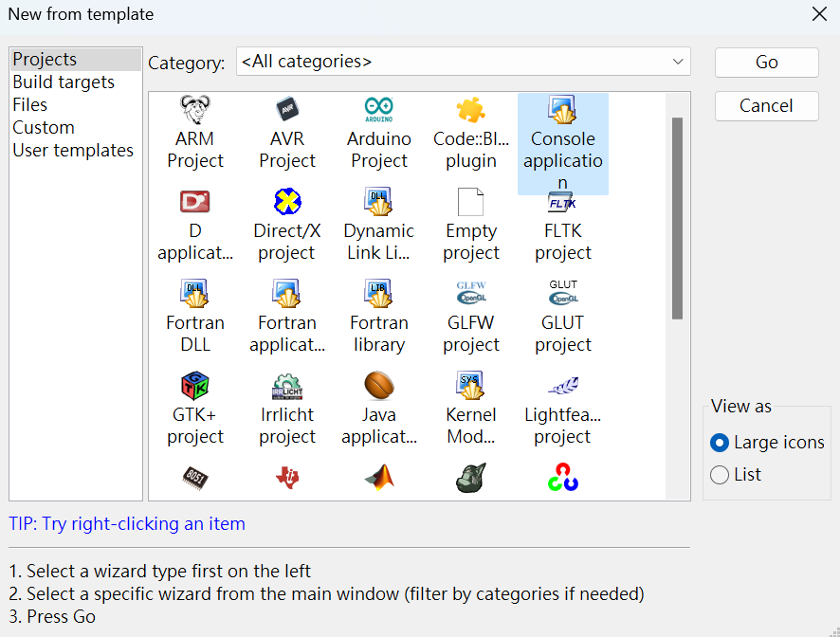Screen dimensions: 840x637
Task: Open the Category dropdown
Action: 464,61
